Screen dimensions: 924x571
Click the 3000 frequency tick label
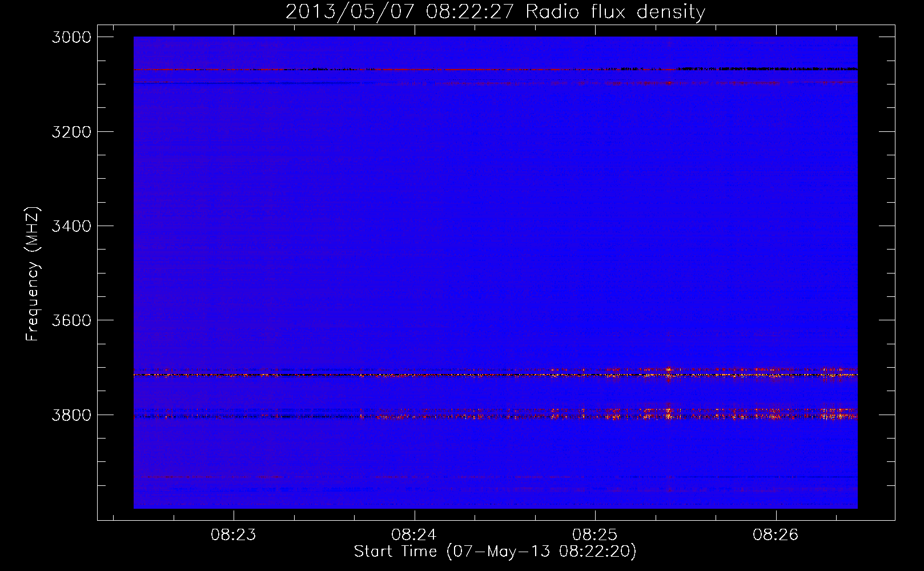pyautogui.click(x=71, y=37)
